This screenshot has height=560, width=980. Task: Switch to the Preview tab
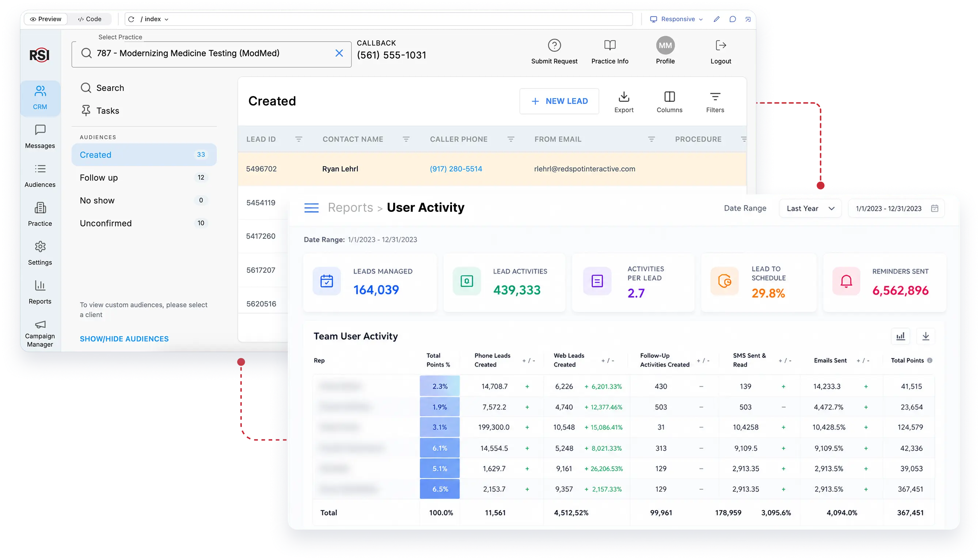coord(46,19)
